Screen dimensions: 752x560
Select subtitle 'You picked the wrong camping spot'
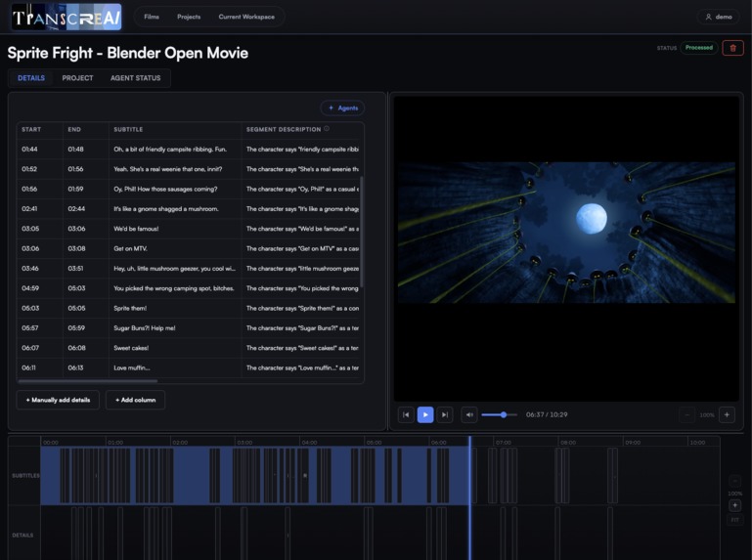tap(174, 288)
